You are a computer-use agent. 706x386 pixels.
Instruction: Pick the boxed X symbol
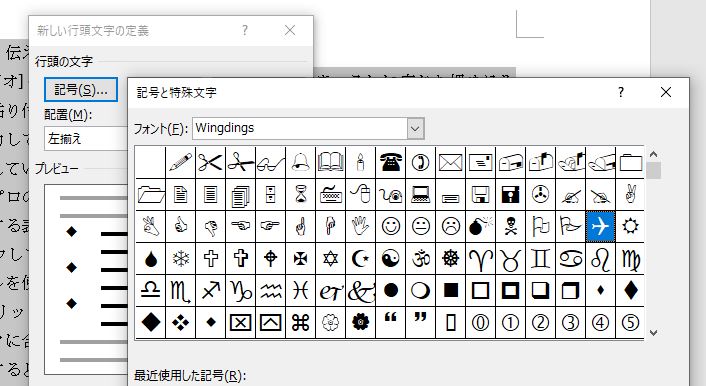[240, 322]
